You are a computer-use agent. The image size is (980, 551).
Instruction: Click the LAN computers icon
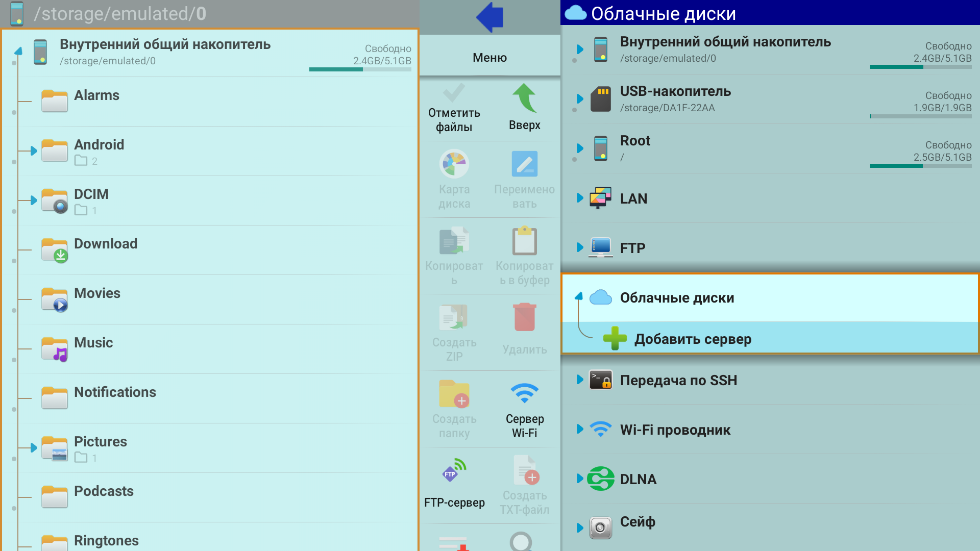click(x=601, y=198)
